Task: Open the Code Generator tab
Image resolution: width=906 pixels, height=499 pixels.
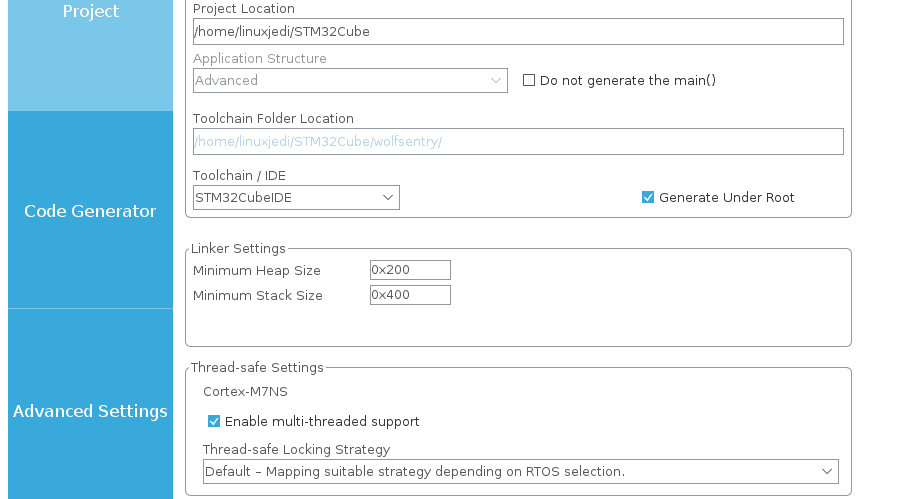Action: pos(90,211)
